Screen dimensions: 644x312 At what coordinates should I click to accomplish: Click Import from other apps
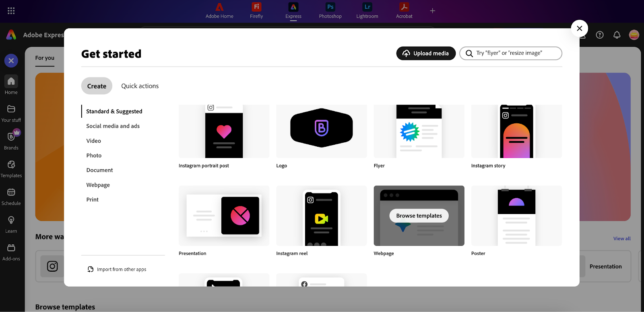[x=117, y=269]
